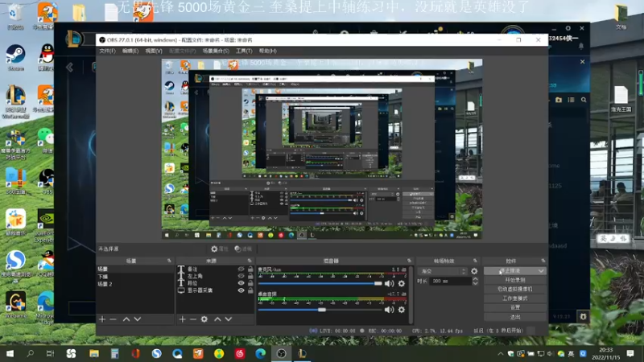Add a new source with plus icon

coord(183,319)
